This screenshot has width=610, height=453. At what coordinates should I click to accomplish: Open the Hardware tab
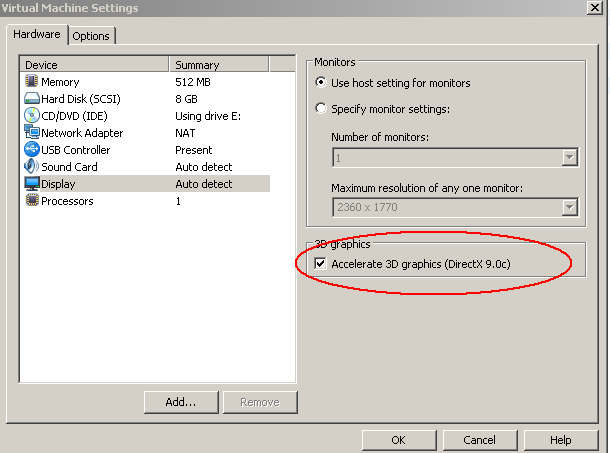[37, 35]
